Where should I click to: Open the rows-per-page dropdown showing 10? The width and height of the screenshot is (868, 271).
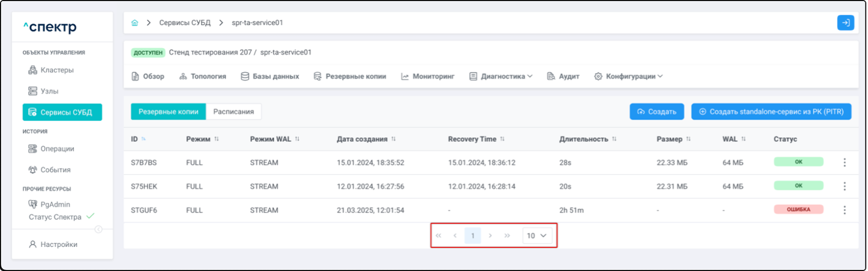(x=537, y=236)
